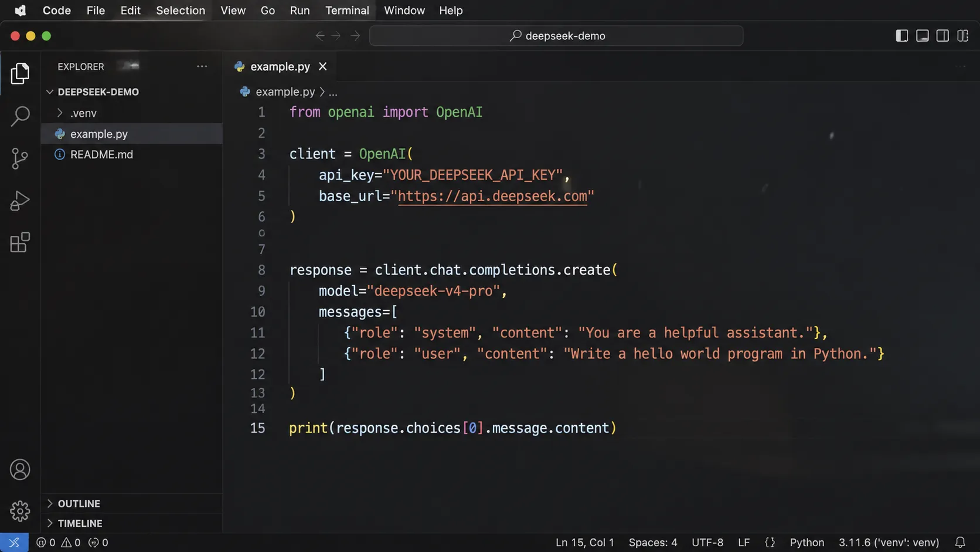
Task: Click the remote window icon in status bar
Action: click(14, 543)
